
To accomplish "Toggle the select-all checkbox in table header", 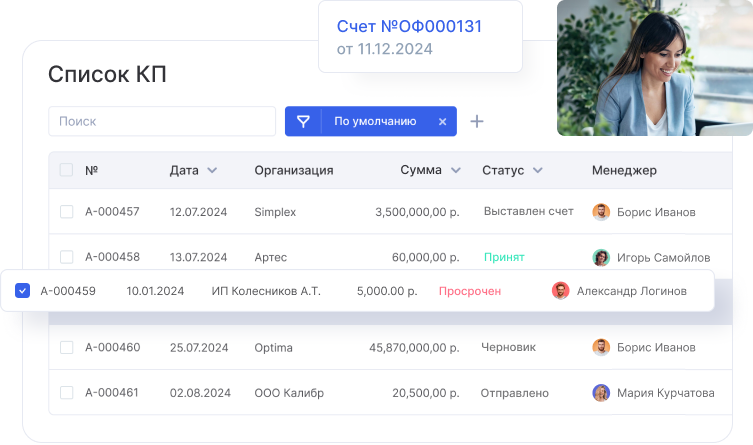I will tap(66, 170).
